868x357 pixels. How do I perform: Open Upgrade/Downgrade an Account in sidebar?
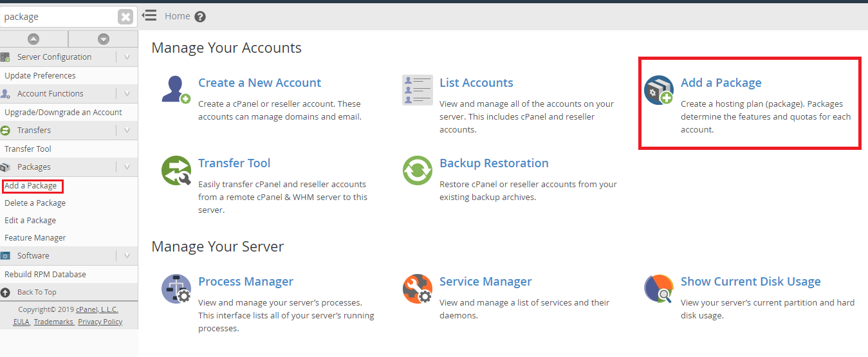[63, 113]
